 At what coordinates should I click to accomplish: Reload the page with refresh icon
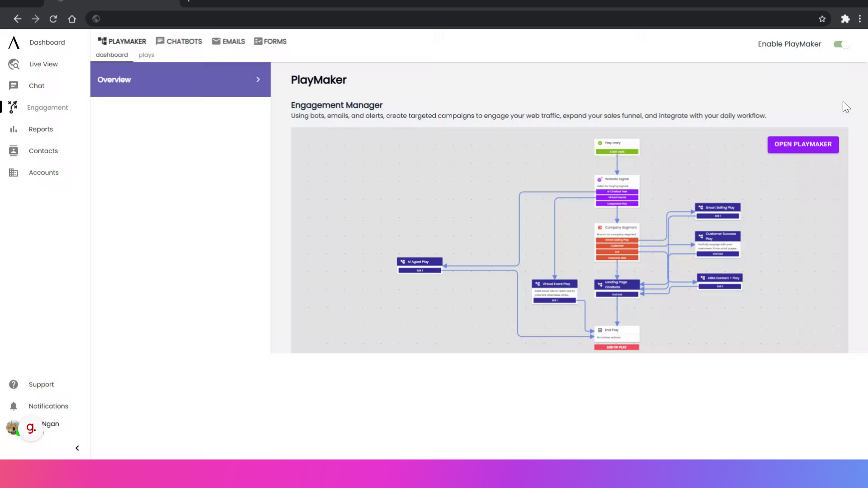click(53, 19)
